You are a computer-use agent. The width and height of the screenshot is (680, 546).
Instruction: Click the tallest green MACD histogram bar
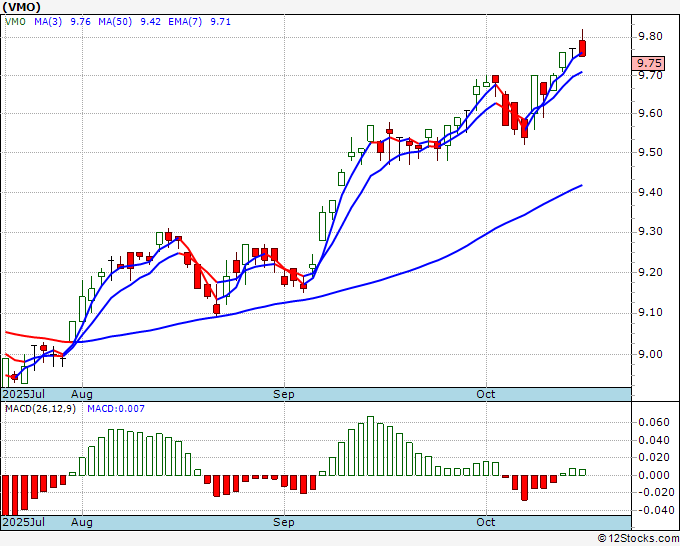click(370, 446)
